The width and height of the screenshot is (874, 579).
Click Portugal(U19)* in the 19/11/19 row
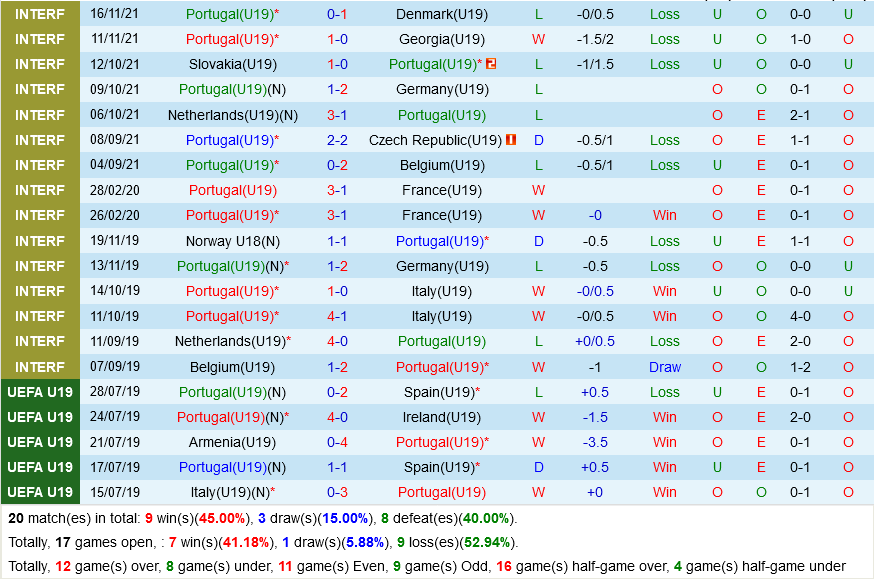coord(442,241)
